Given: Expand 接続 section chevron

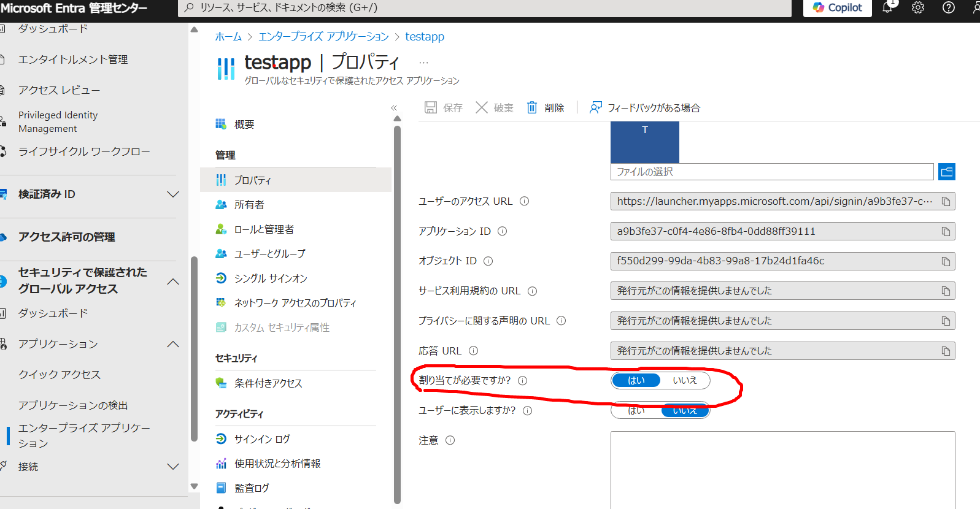Looking at the screenshot, I should coord(173,467).
